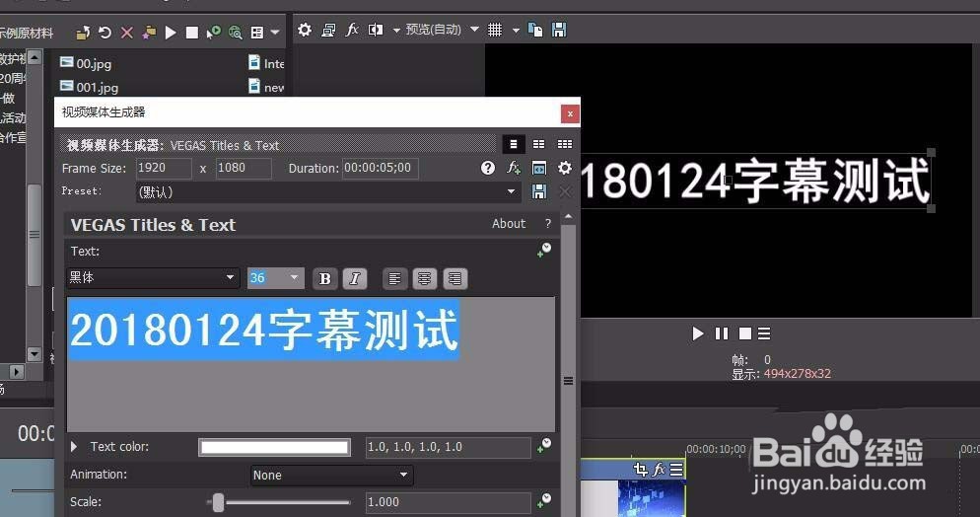The height and width of the screenshot is (517, 980).
Task: Toggle Text animation keyframe icon
Action: pyautogui.click(x=544, y=251)
